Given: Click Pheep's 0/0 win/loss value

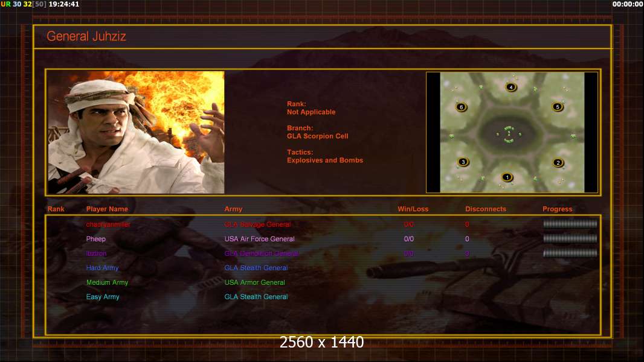Looking at the screenshot, I should [x=408, y=239].
